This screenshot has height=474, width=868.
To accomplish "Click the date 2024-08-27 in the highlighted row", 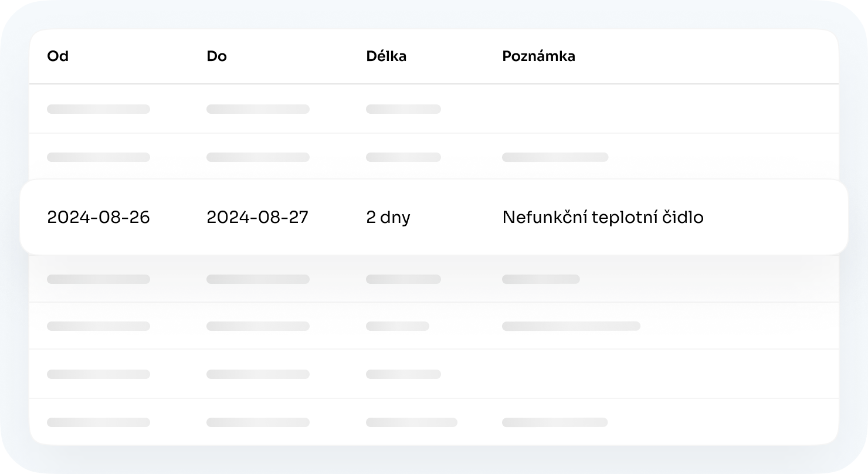I will click(257, 217).
